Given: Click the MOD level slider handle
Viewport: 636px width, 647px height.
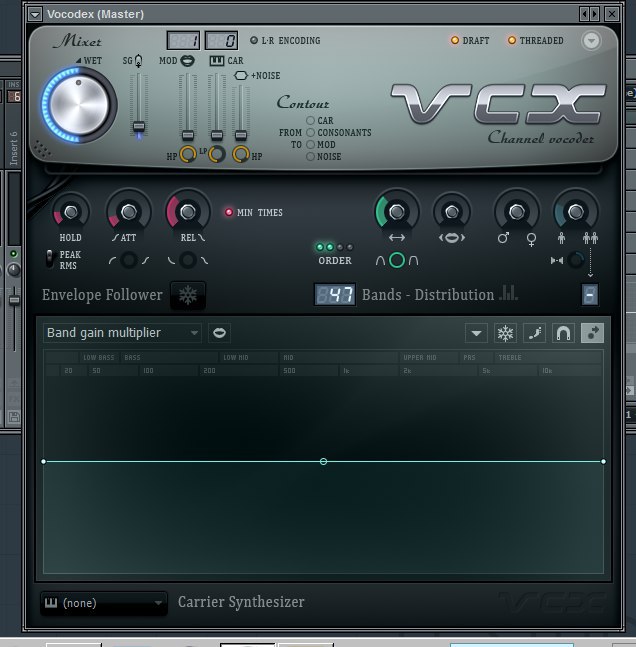Looking at the screenshot, I should pyautogui.click(x=188, y=135).
